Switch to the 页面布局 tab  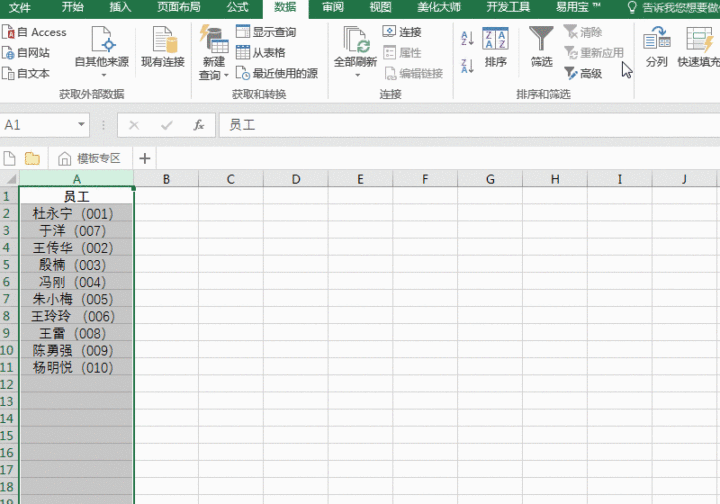tap(179, 7)
